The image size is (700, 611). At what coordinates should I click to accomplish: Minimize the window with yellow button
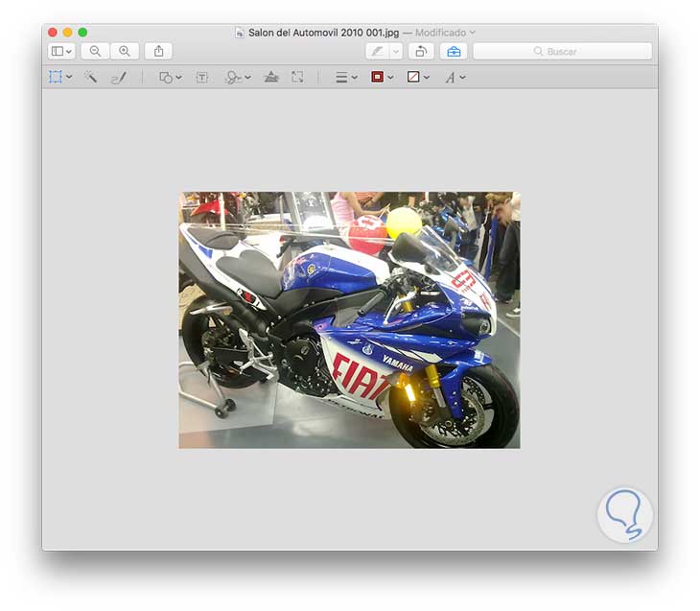[67, 33]
